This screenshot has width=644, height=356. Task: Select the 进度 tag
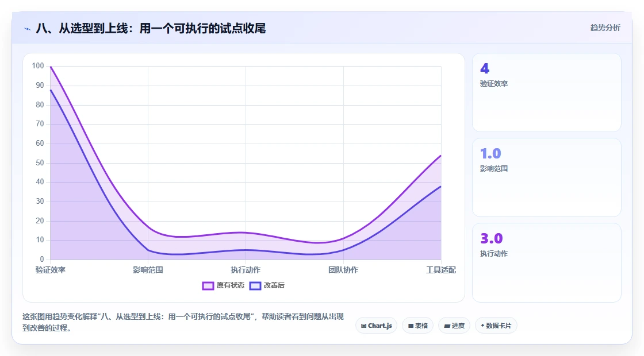point(454,326)
